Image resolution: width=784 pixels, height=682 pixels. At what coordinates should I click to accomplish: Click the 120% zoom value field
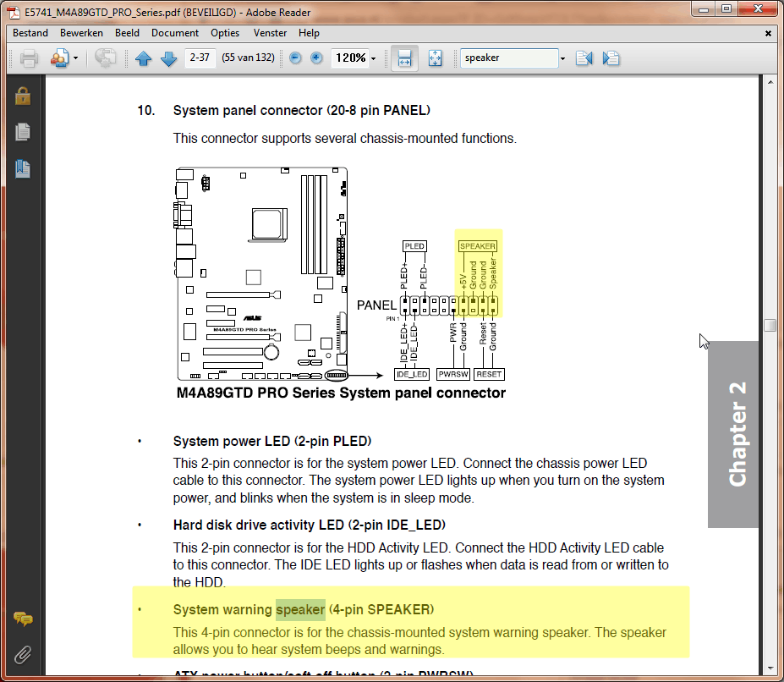coord(350,58)
